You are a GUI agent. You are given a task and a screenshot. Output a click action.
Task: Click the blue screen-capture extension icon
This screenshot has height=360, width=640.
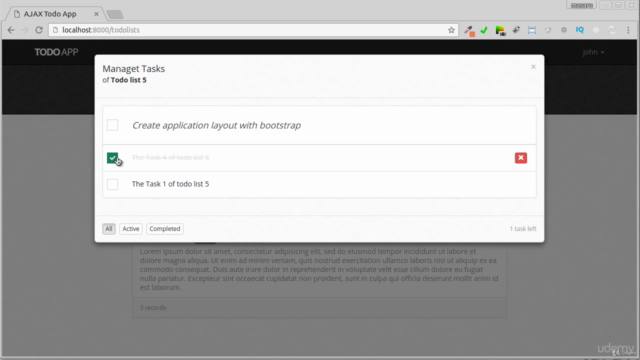[532, 30]
